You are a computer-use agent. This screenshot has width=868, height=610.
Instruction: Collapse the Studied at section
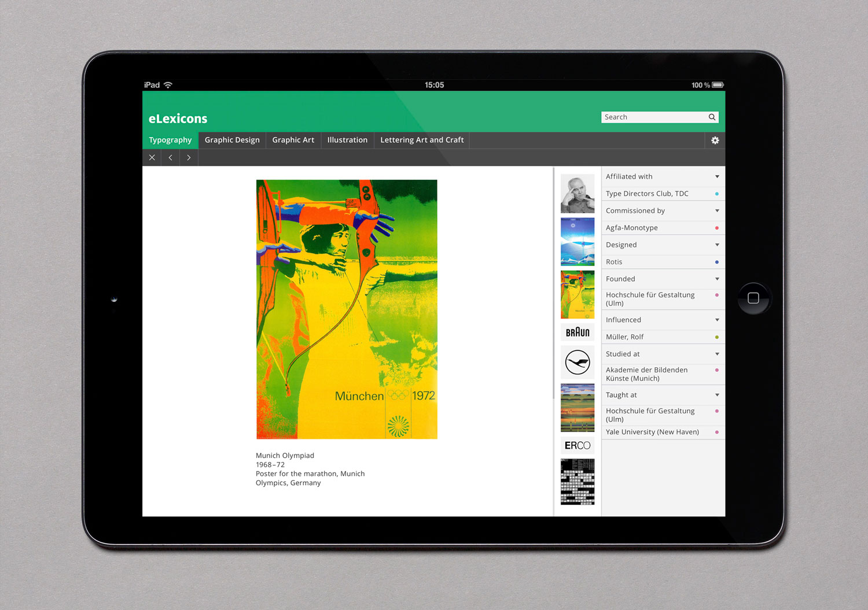point(717,354)
